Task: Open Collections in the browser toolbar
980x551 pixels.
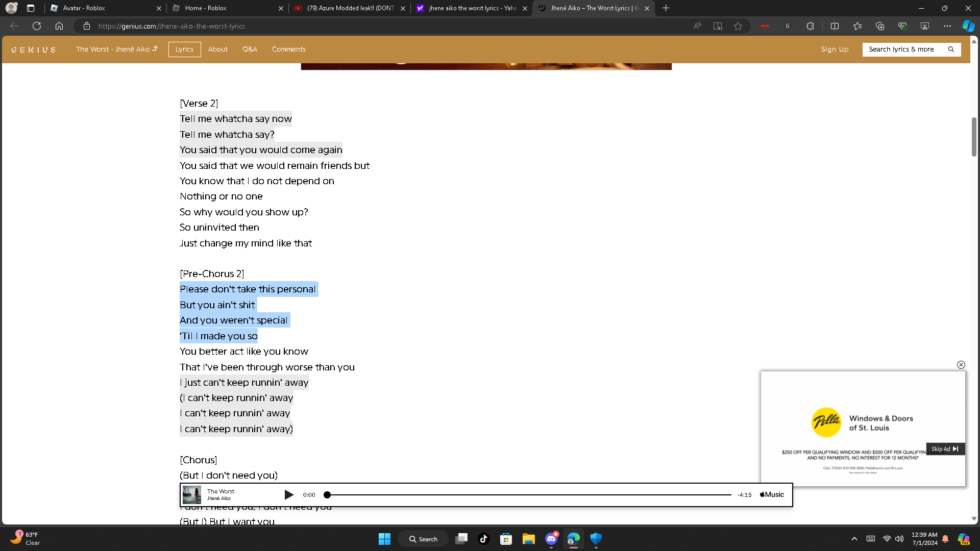Action: coord(880,26)
